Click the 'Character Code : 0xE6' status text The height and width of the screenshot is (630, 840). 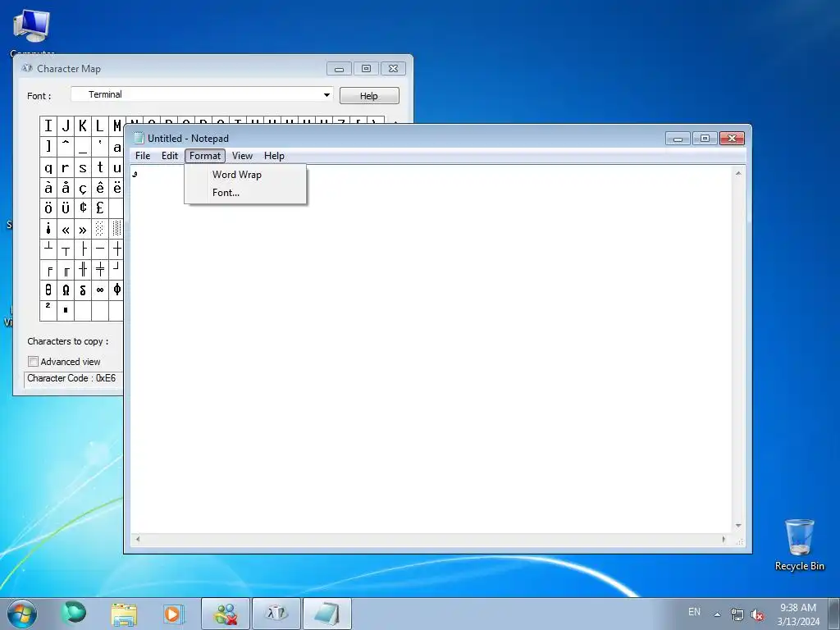pos(71,378)
